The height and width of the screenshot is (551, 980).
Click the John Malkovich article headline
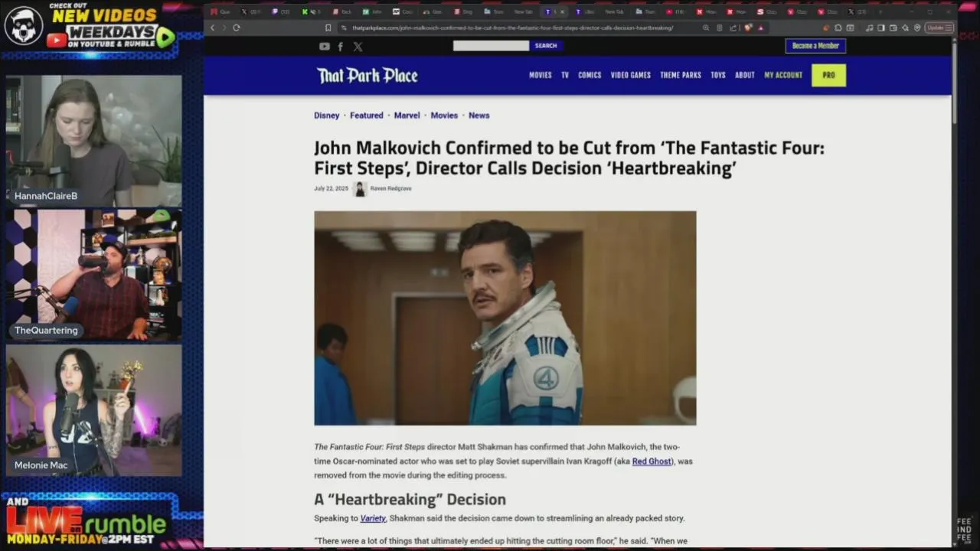click(569, 158)
